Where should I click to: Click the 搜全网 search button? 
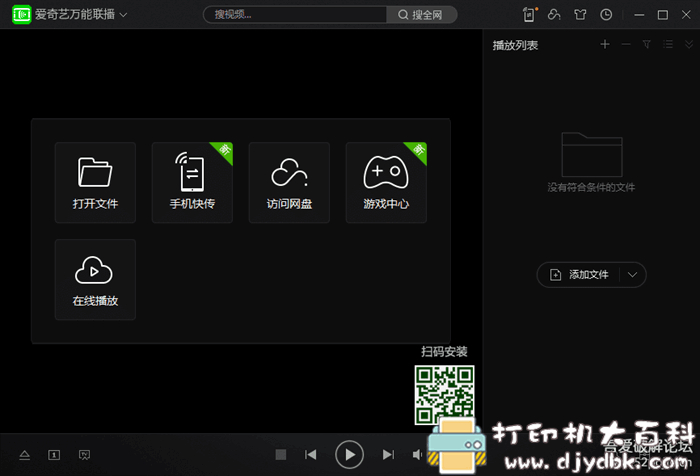(x=421, y=15)
